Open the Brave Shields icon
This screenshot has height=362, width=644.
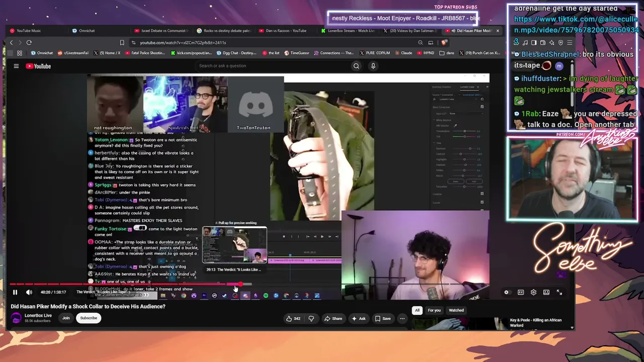pos(444,43)
